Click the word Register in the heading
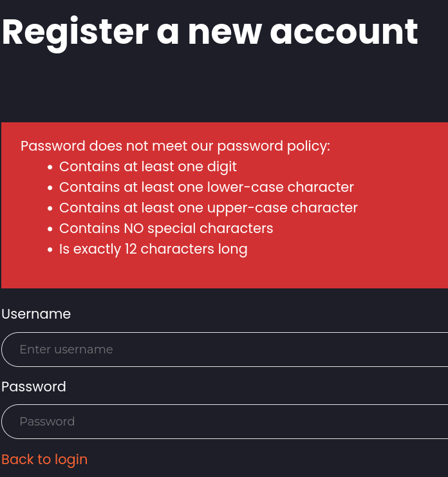The image size is (448, 477). pos(75,32)
